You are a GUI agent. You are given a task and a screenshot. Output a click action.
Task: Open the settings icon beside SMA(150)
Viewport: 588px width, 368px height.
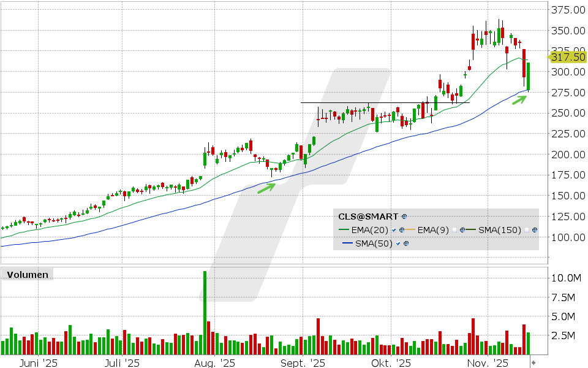(535, 230)
